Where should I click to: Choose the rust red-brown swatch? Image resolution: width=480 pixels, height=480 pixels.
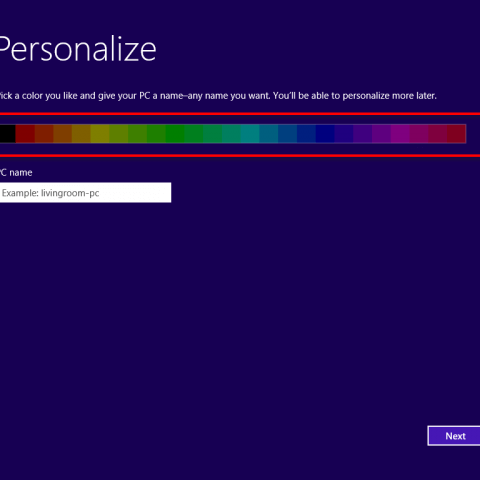coord(44,134)
